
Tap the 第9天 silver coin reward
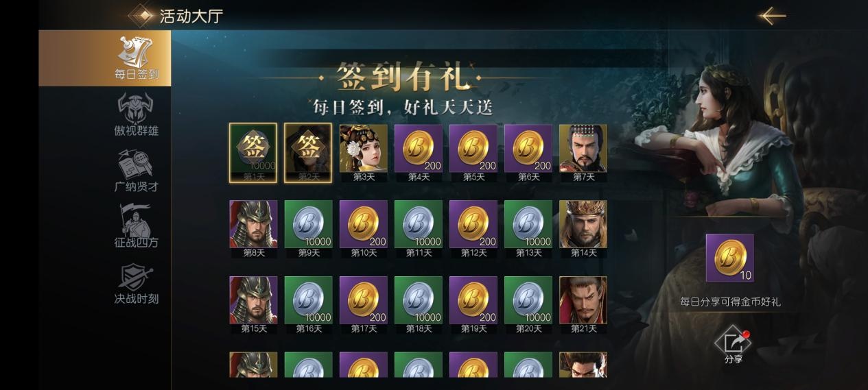tap(308, 228)
